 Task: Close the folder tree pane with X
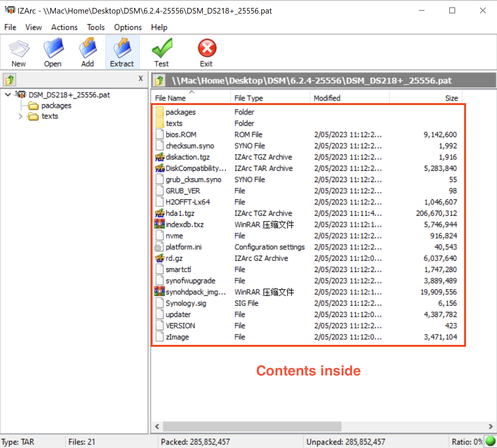[140, 79]
